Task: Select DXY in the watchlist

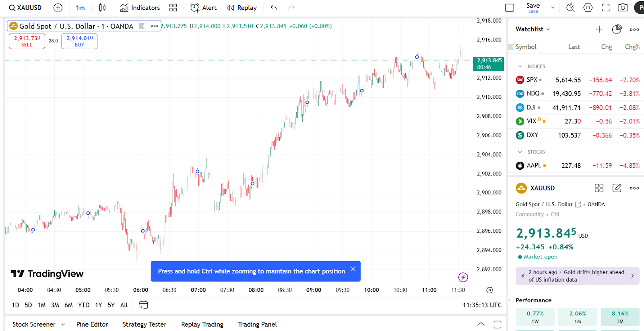Action: (x=577, y=135)
